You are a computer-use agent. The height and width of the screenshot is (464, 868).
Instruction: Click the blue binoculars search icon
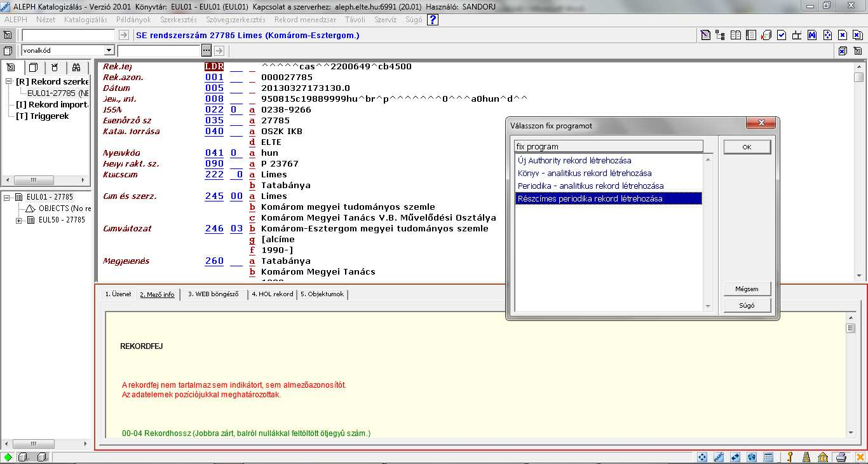[812, 35]
